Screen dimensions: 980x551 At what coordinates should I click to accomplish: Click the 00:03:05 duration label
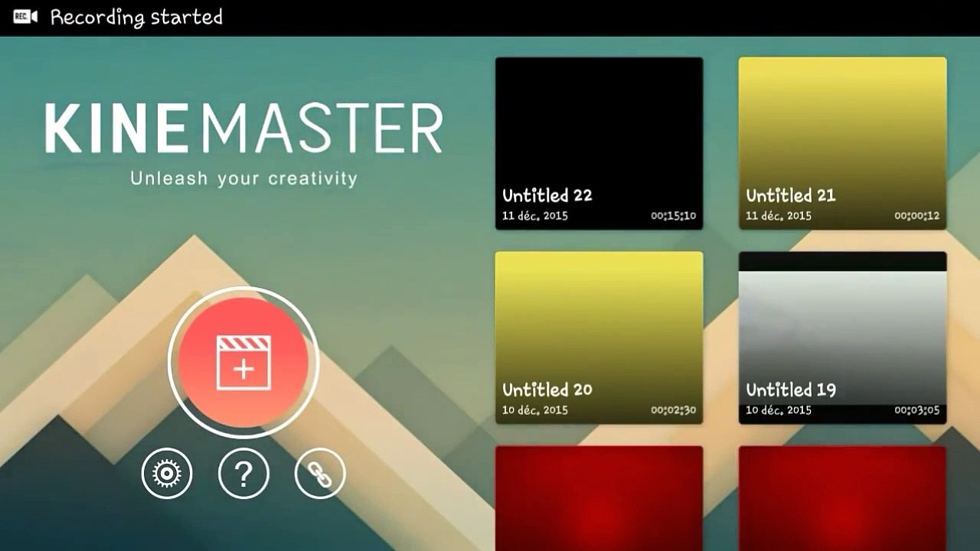coord(917,410)
